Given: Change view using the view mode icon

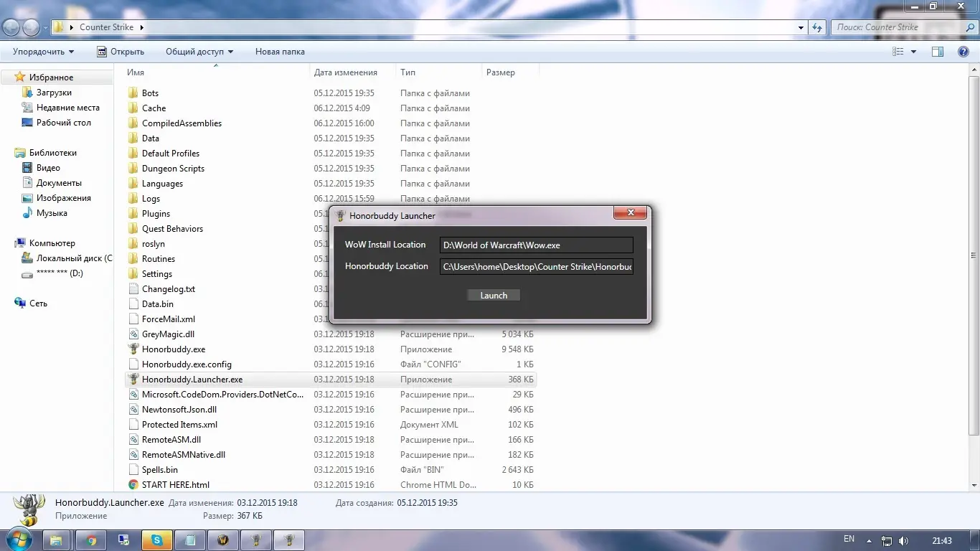Looking at the screenshot, I should pos(897,52).
